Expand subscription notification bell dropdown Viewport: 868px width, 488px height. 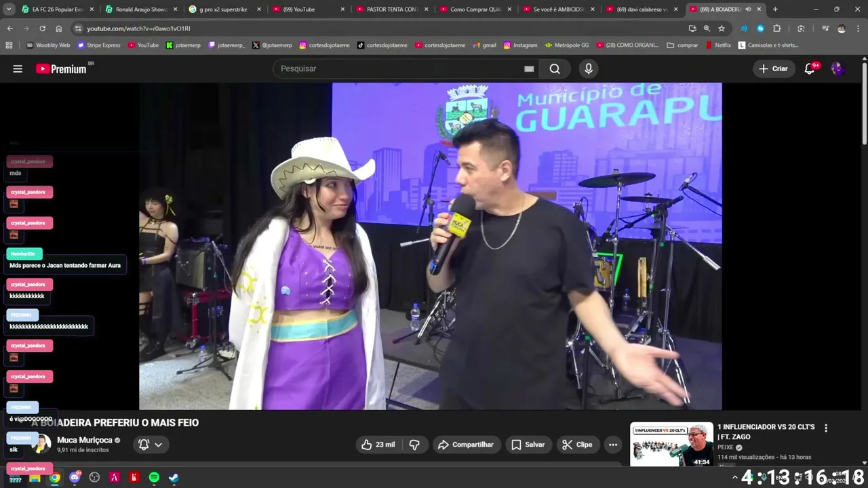[x=151, y=445]
